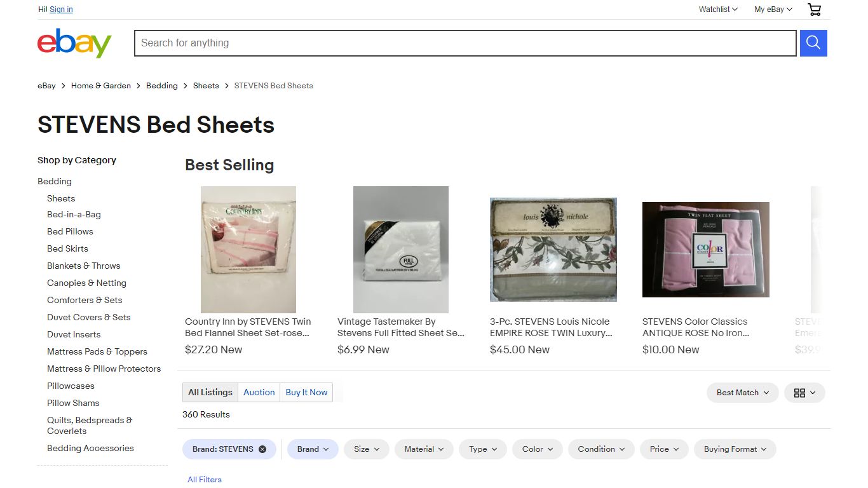Select Mattress Pads & Toppers category
Image resolution: width=868 pixels, height=488 pixels.
[97, 352]
